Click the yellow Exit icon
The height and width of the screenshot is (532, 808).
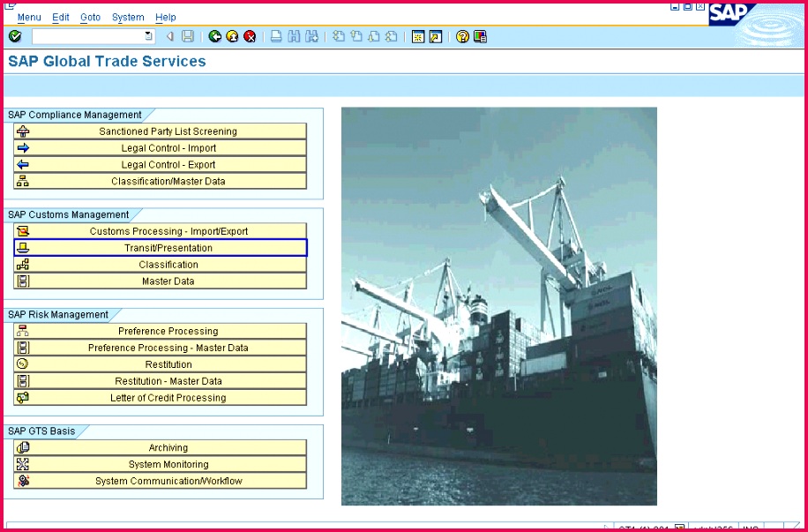click(x=232, y=36)
